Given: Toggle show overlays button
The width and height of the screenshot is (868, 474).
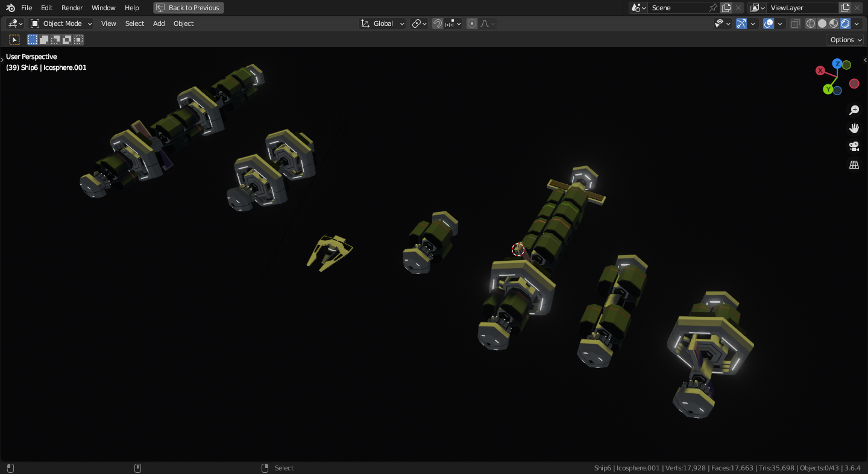Looking at the screenshot, I should 769,23.
